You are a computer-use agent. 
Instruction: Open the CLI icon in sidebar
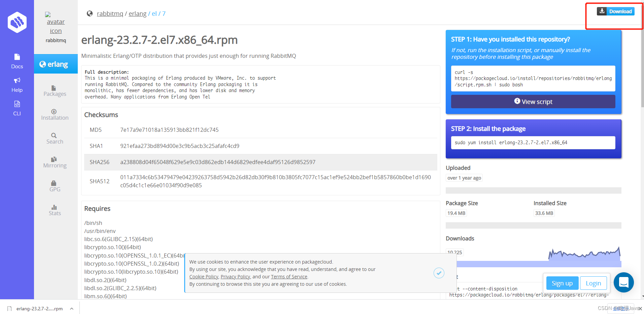17,104
